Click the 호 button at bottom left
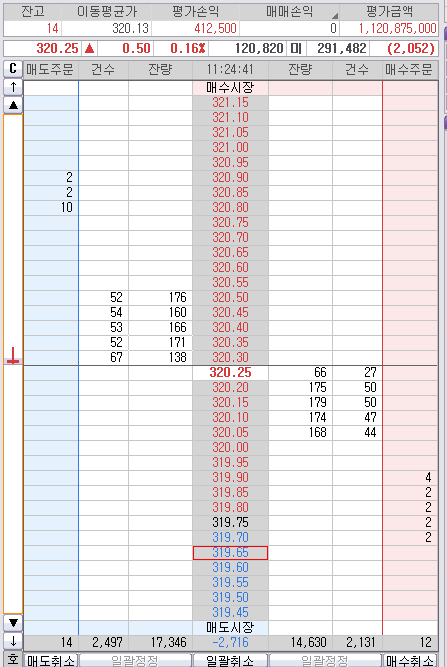 pos(13,659)
